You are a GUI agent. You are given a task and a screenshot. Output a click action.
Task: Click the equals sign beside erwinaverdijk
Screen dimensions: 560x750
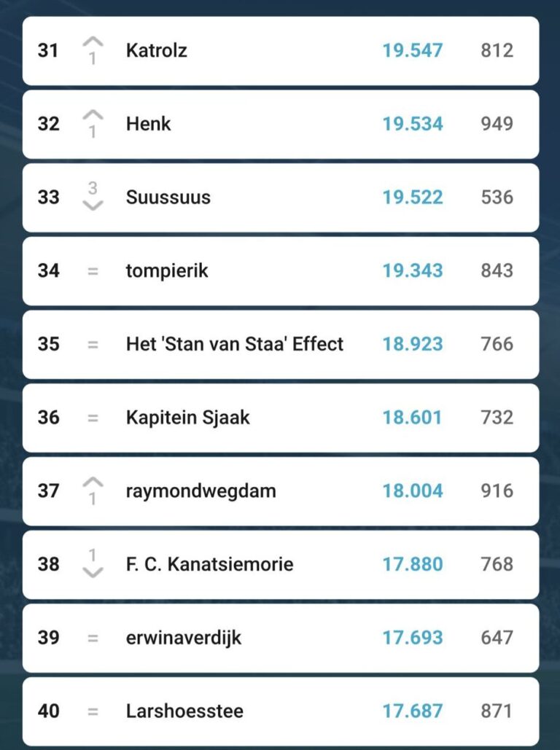coord(93,638)
